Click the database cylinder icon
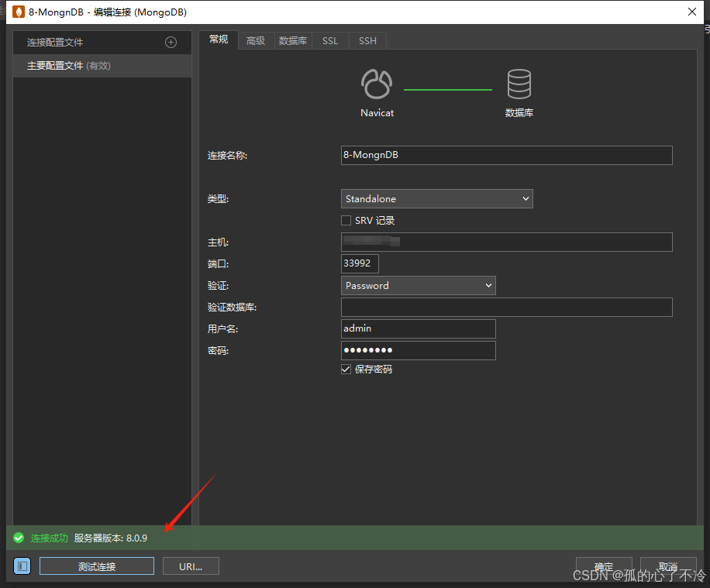This screenshot has width=710, height=588. (519, 84)
